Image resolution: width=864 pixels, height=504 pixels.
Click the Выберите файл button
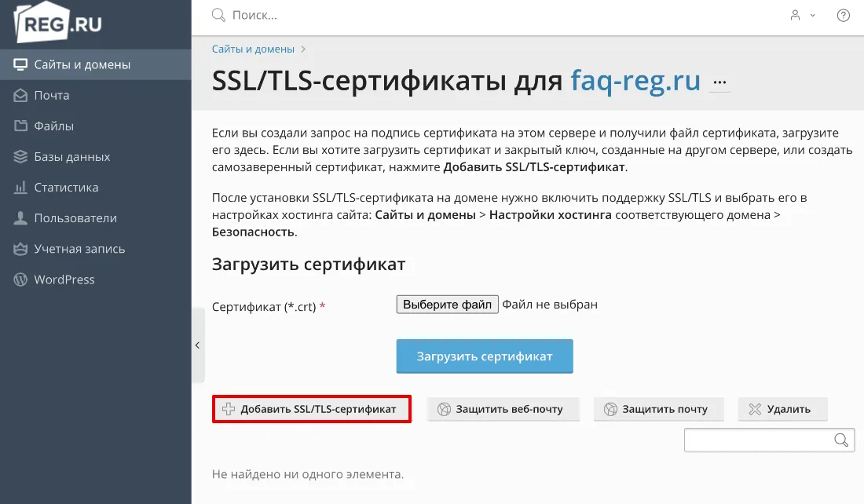coord(447,304)
